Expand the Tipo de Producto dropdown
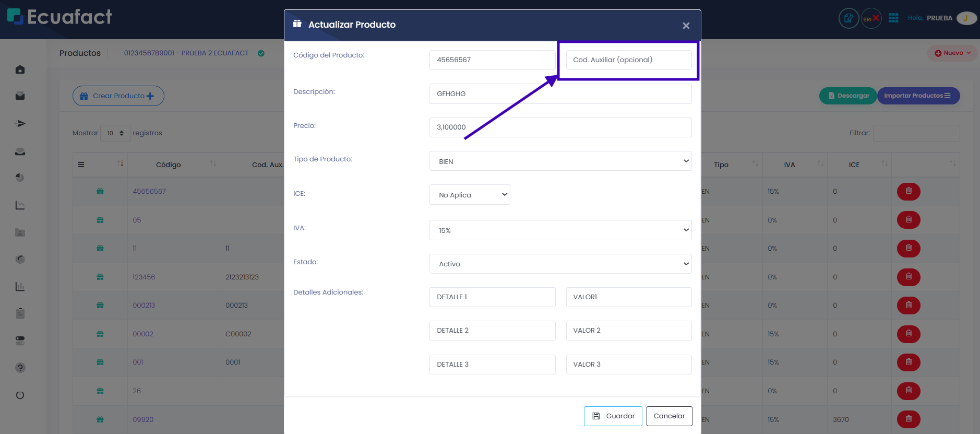980x434 pixels. [x=560, y=161]
